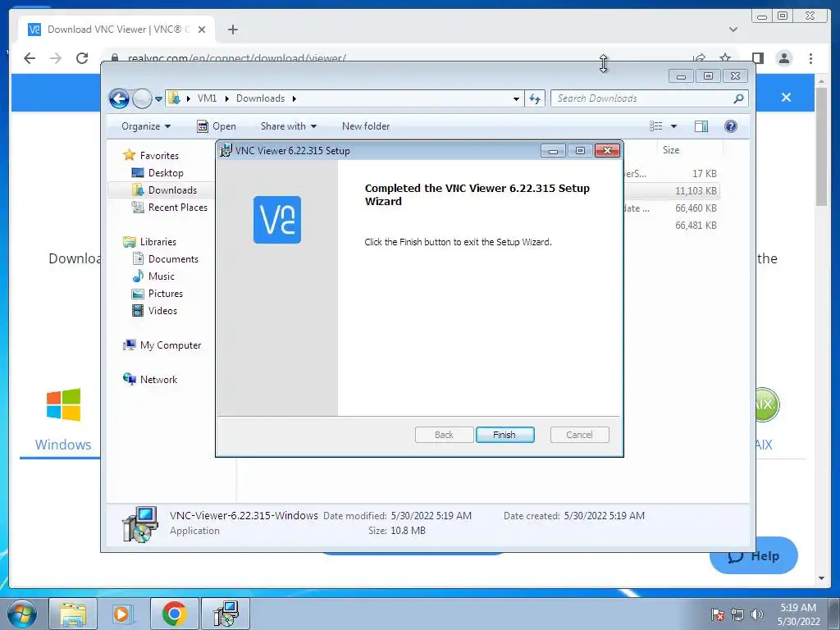Open Windows Media Player from taskbar
This screenshot has height=630, width=840.
point(122,614)
